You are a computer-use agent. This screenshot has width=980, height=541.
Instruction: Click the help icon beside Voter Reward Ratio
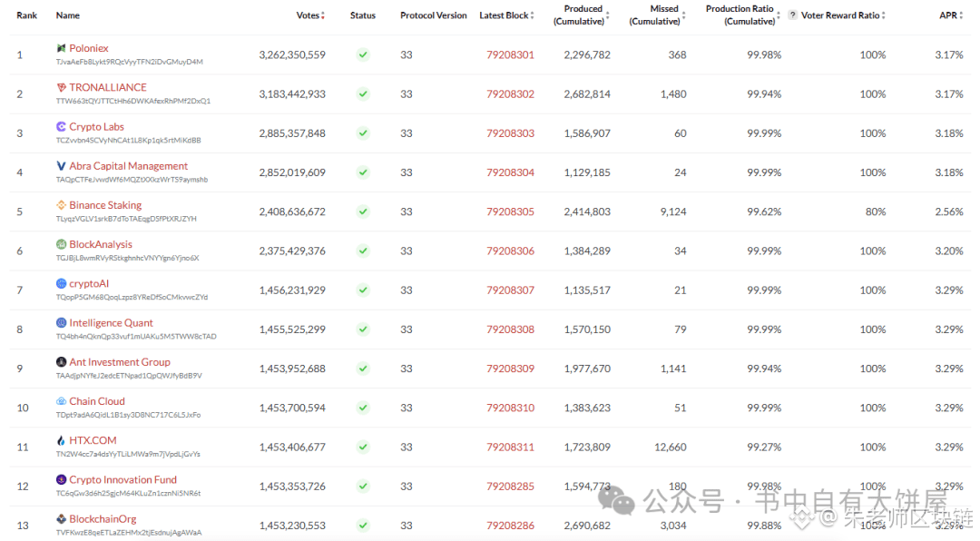(x=792, y=15)
